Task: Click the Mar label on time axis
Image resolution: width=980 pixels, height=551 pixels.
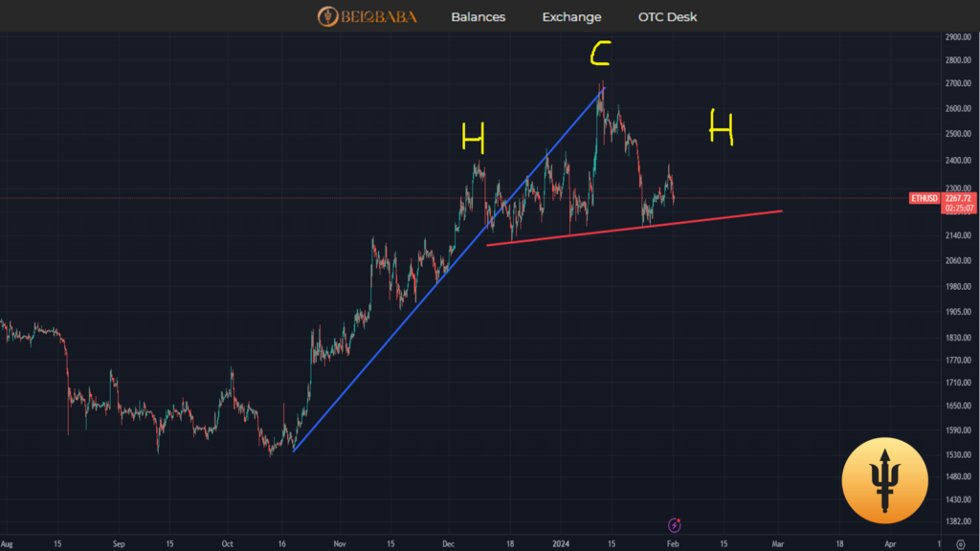Action: (x=778, y=542)
